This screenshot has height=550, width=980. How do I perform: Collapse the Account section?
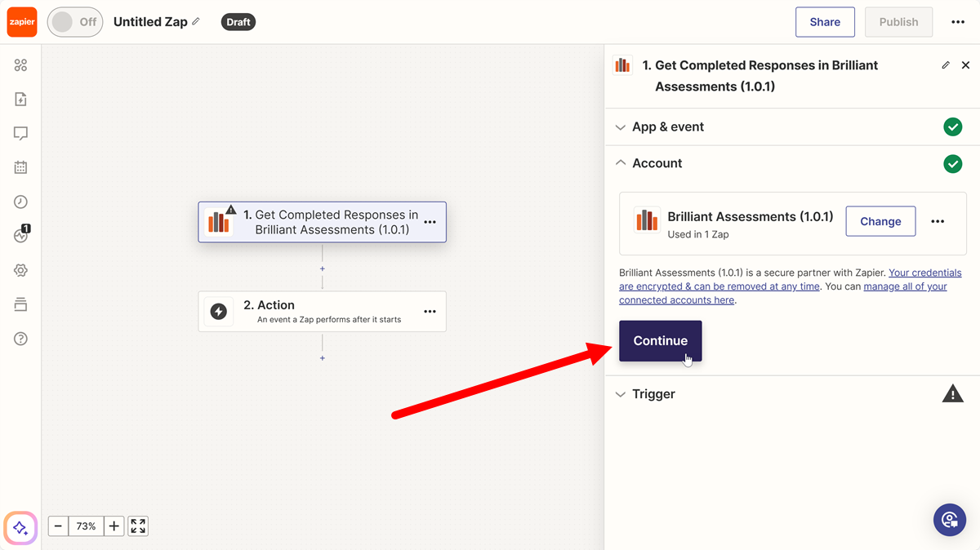621,163
